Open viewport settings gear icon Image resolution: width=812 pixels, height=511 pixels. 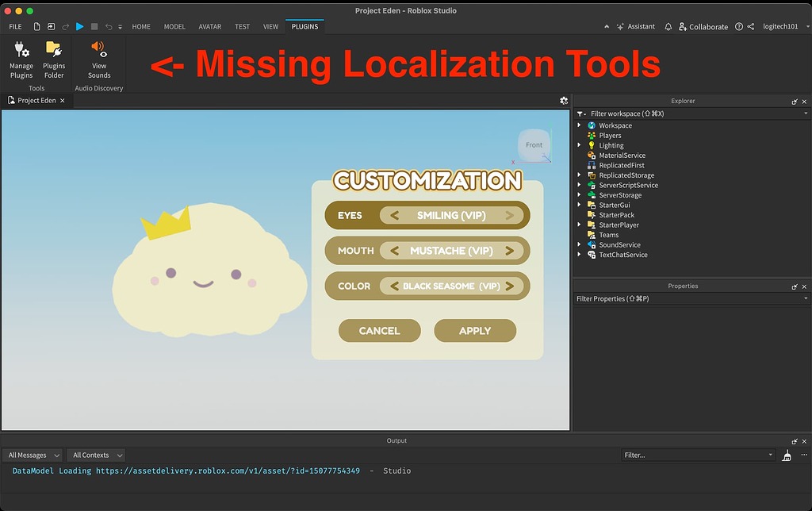564,101
